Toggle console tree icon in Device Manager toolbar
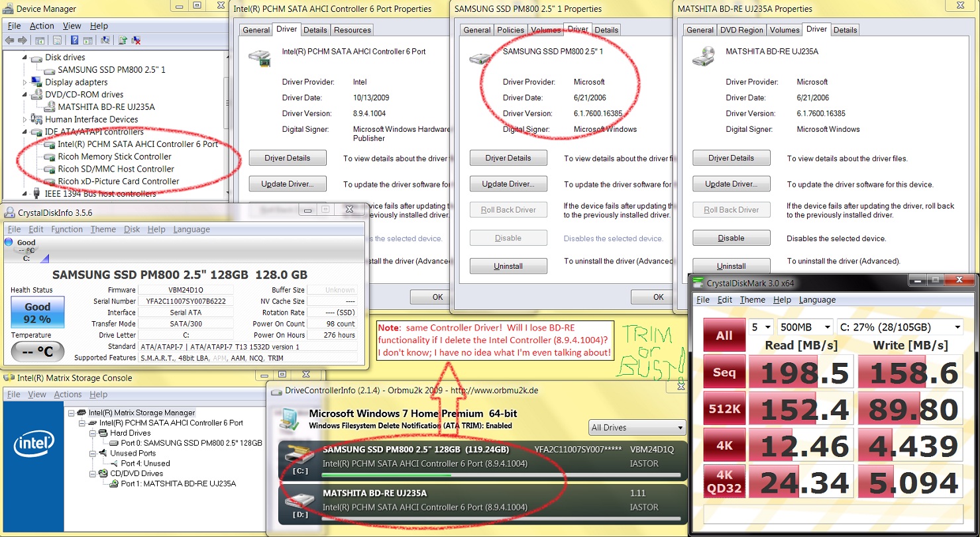 40,40
